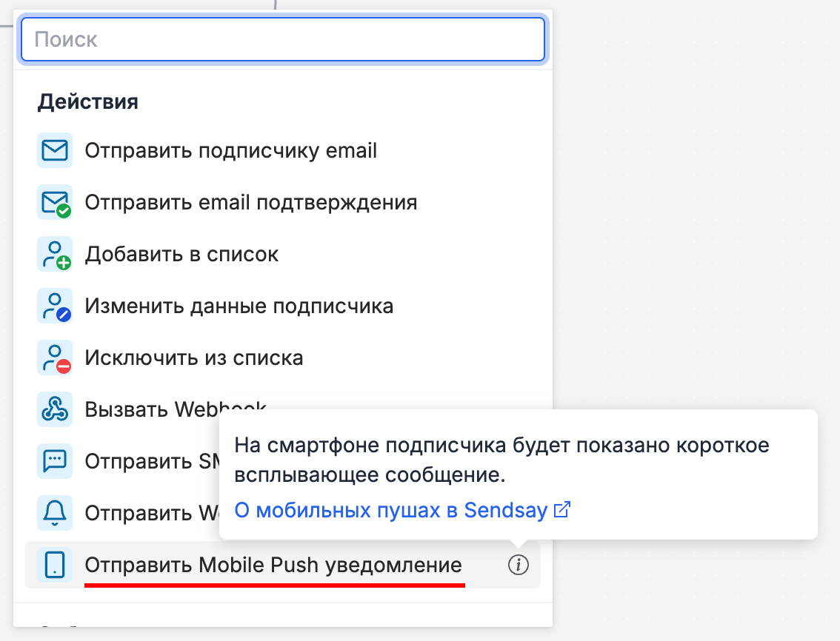The image size is (840, 641).
Task: Click the Webhook connection icon
Action: 54,409
